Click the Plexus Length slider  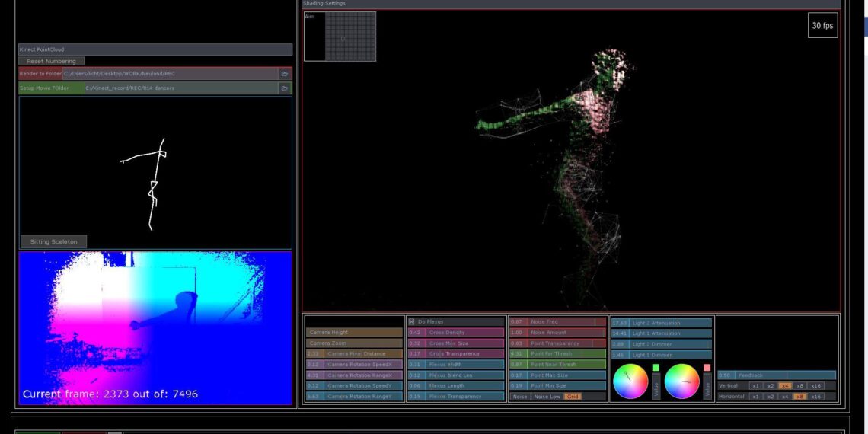click(455, 386)
